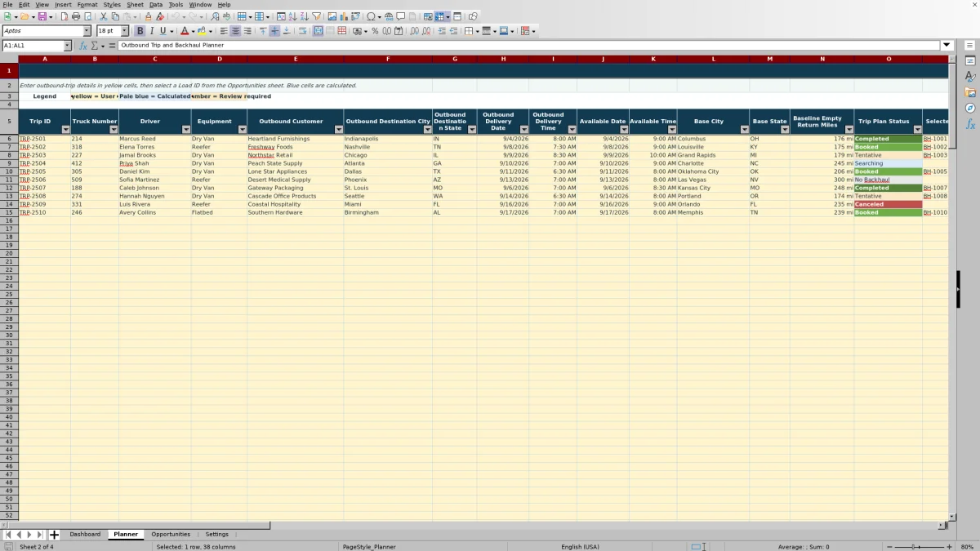Click the Sort Descending icon
Viewport: 980px width, 551px height.
[x=304, y=16]
